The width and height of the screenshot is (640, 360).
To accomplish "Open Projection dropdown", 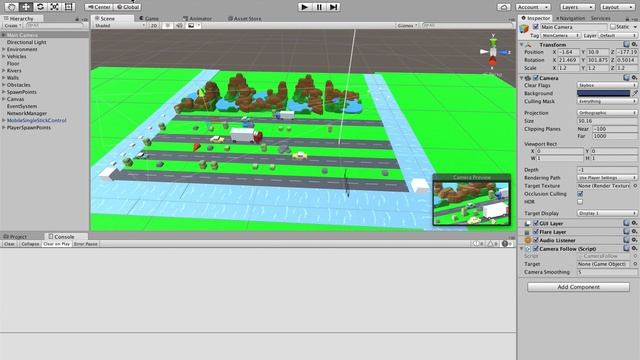I will pyautogui.click(x=607, y=113).
